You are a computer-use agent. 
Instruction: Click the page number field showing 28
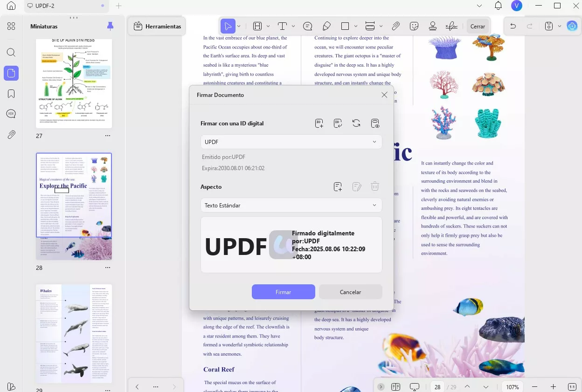point(437,387)
